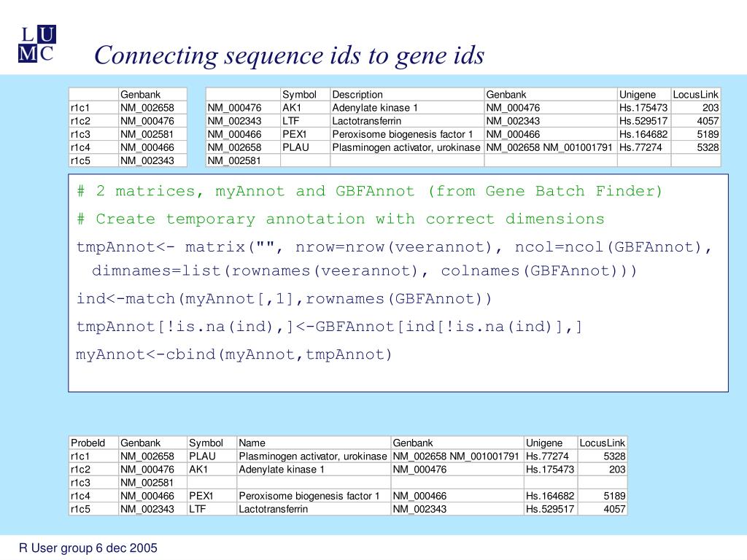The image size is (747, 560).
Task: Click the '# Create temporary annotation' comment line
Action: [x=341, y=219]
